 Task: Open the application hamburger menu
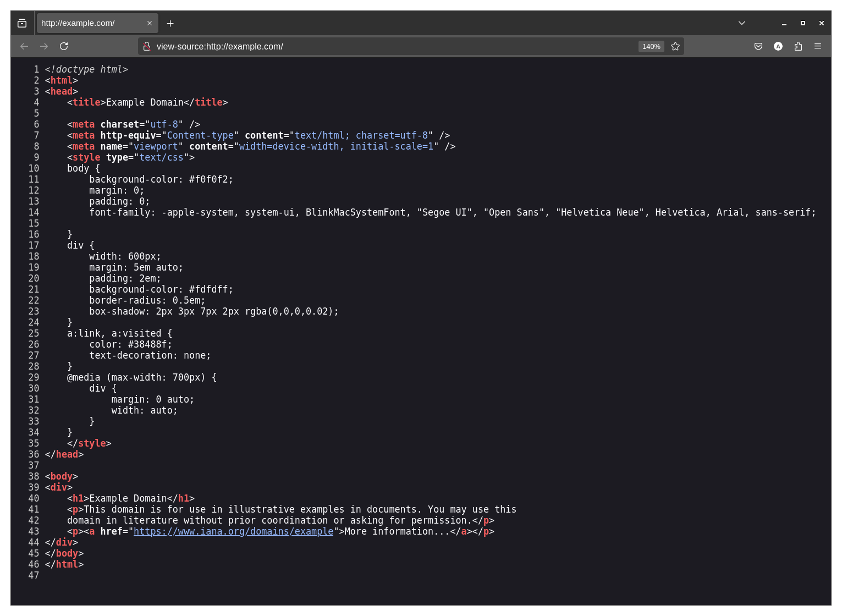click(818, 46)
